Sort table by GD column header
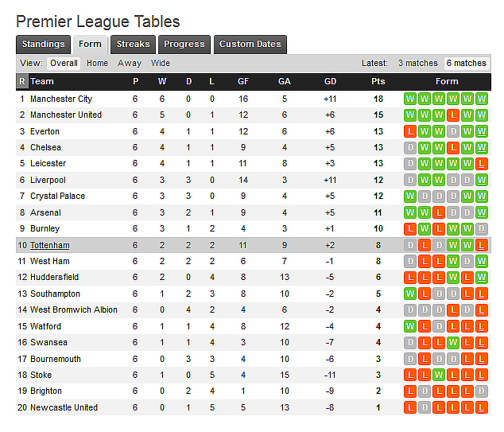The width and height of the screenshot is (504, 432). click(x=331, y=81)
